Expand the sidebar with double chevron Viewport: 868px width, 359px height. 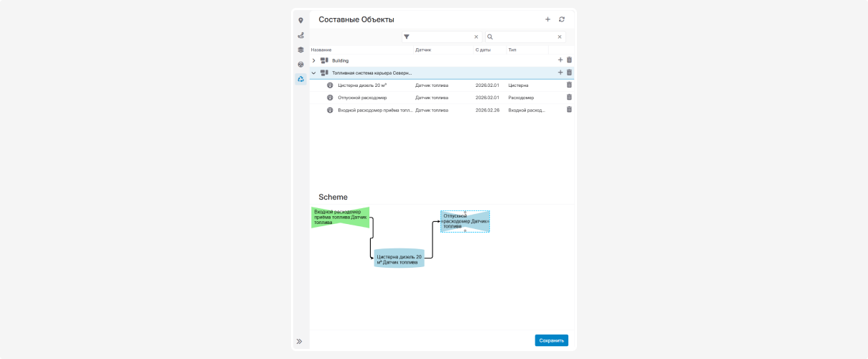tap(300, 341)
